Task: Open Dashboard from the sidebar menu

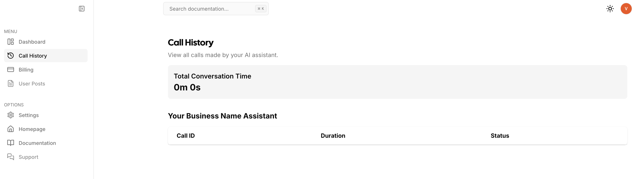Action: tap(46, 42)
